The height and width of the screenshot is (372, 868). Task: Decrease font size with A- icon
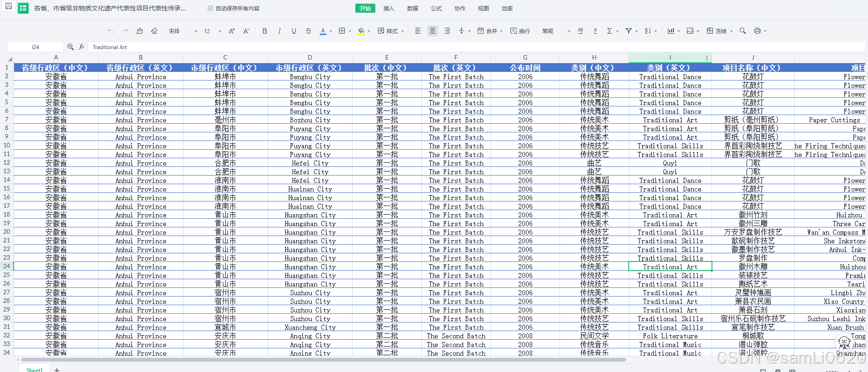tap(246, 31)
